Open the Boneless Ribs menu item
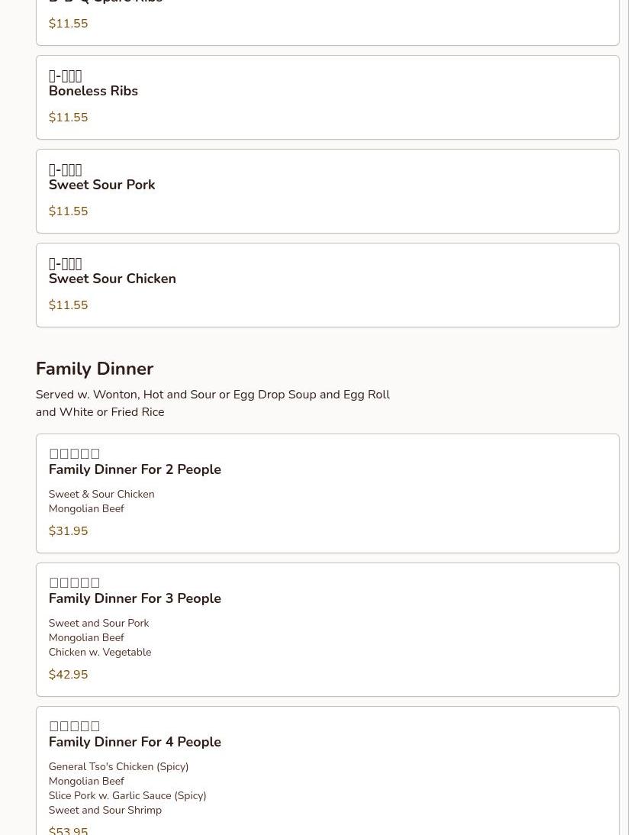644x835 pixels. [x=93, y=92]
